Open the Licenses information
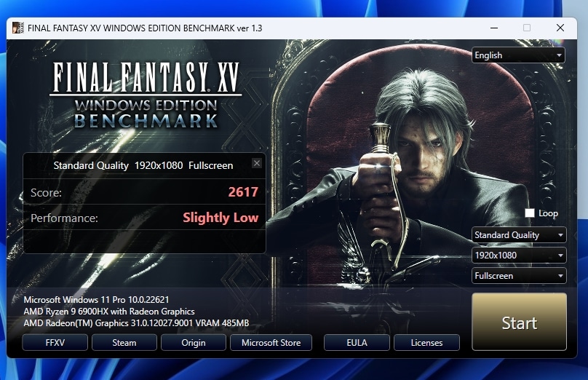 pyautogui.click(x=426, y=342)
